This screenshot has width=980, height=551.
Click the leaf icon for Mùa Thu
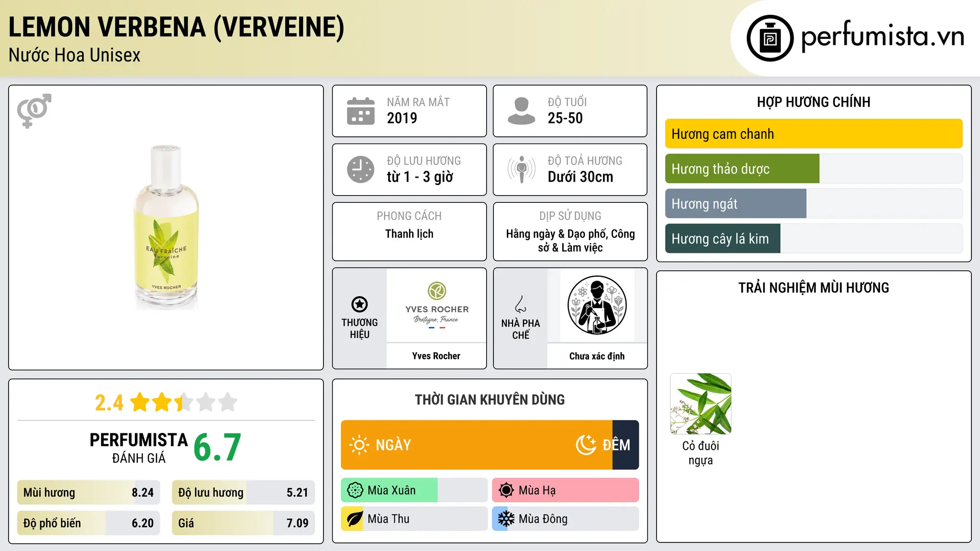(x=355, y=519)
